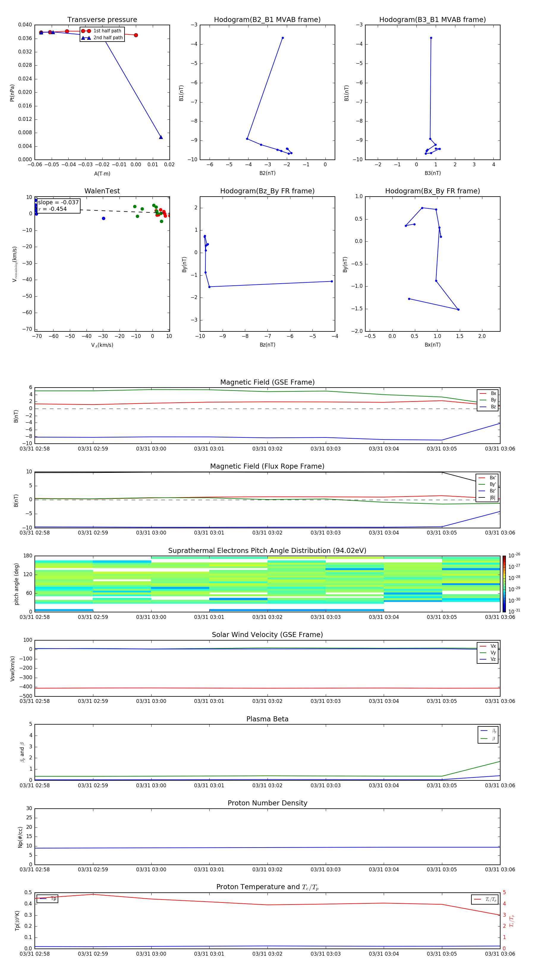This screenshot has width=535, height=980.
Task: Click the topmost point in B2_B1 hodogram
Action: [x=283, y=38]
